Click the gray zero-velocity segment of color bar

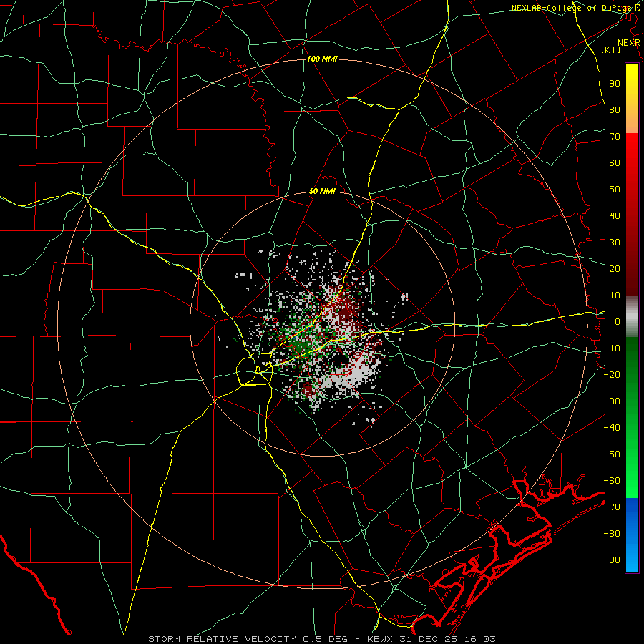pos(632,316)
